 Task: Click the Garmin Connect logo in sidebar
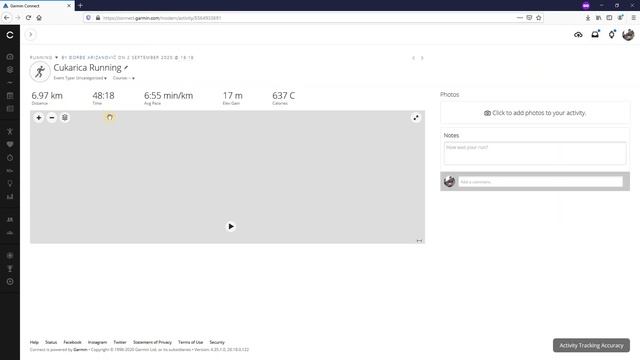(10, 35)
